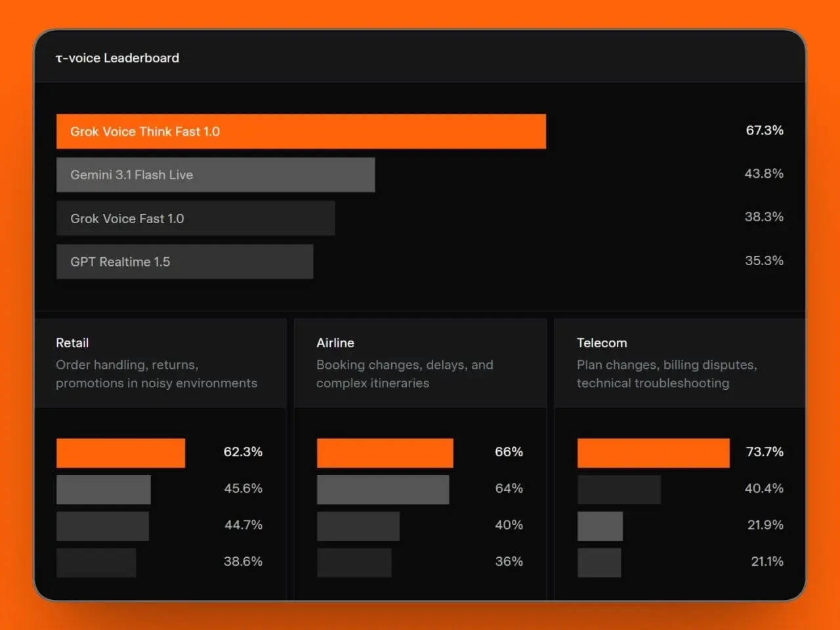Screen dimensions: 840x630
Task: Click the 36% Airline value
Action: pyautogui.click(x=509, y=561)
